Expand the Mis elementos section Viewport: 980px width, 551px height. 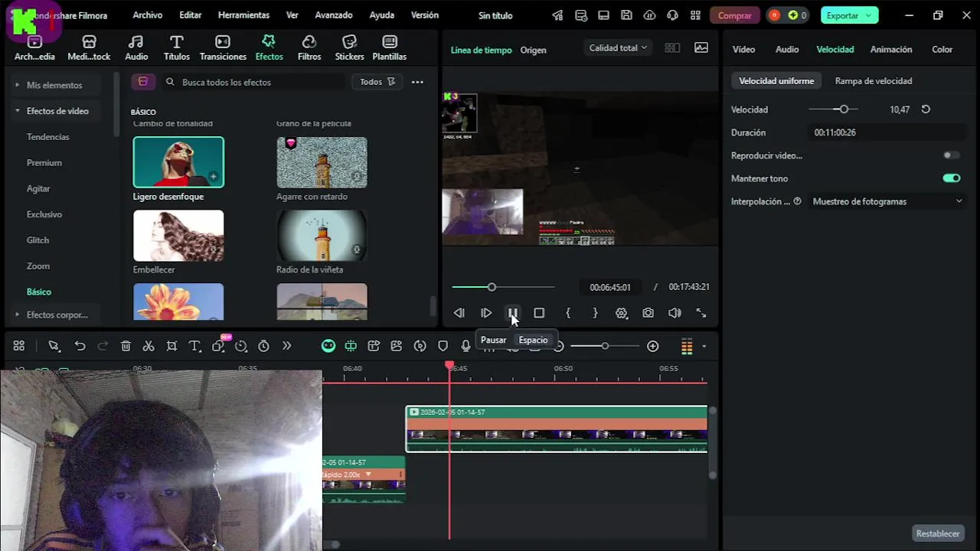point(54,85)
